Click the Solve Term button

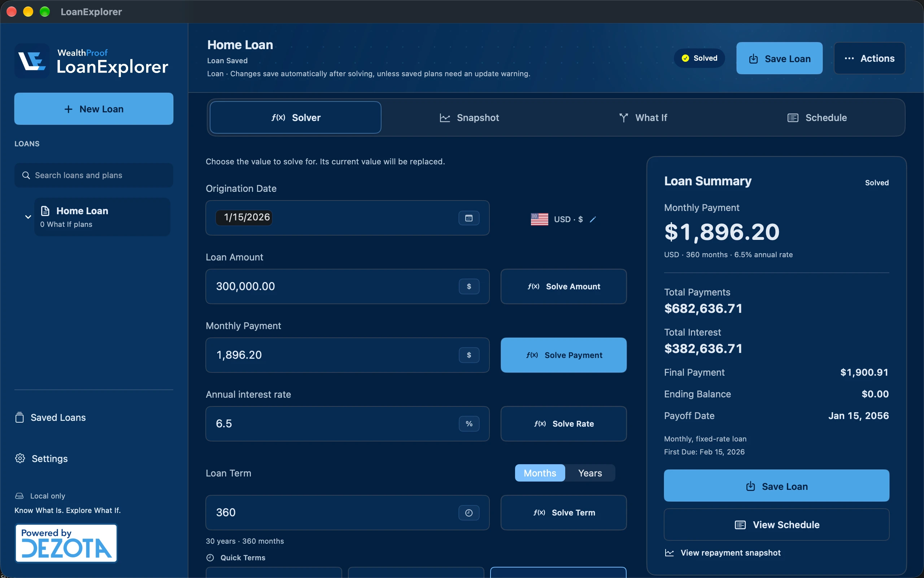point(563,513)
